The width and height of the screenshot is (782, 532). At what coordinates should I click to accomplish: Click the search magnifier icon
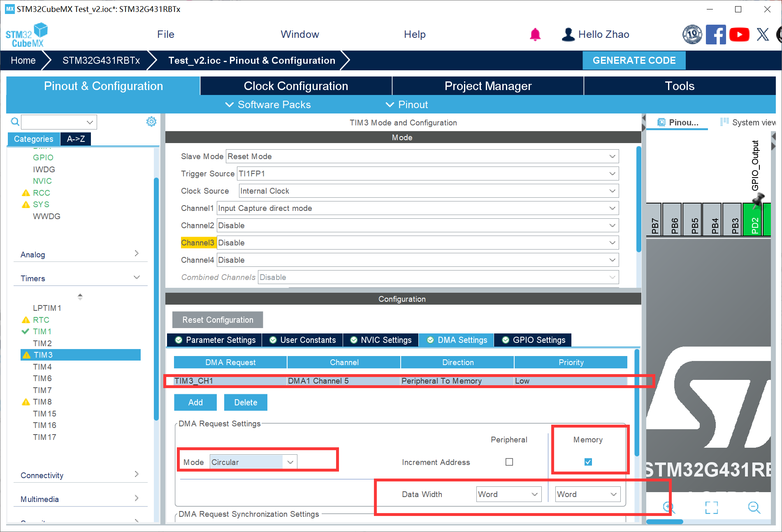tap(15, 122)
